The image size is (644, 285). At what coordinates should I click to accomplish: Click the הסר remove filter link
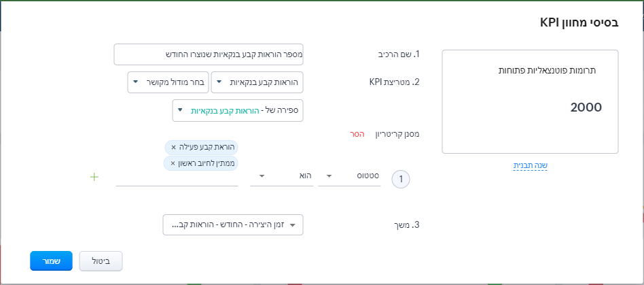[355, 135]
